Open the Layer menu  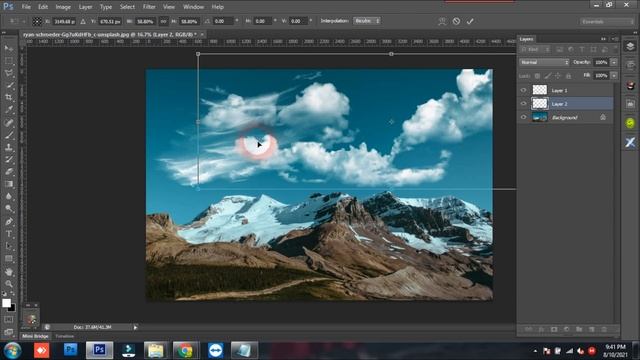click(x=85, y=7)
